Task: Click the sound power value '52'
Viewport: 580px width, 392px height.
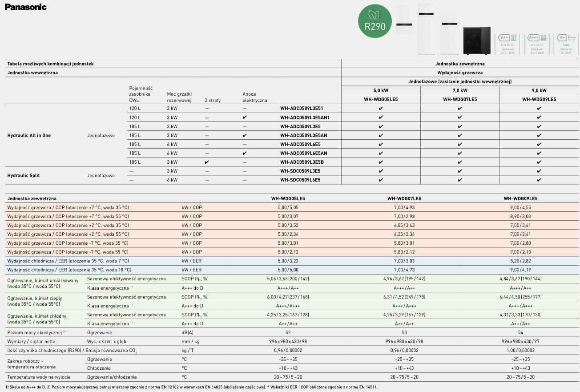Action: point(288,332)
